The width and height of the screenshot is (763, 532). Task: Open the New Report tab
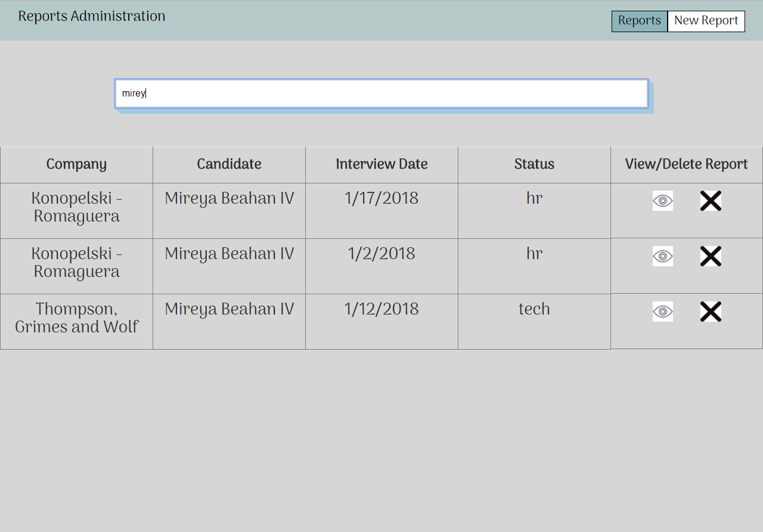coord(706,21)
